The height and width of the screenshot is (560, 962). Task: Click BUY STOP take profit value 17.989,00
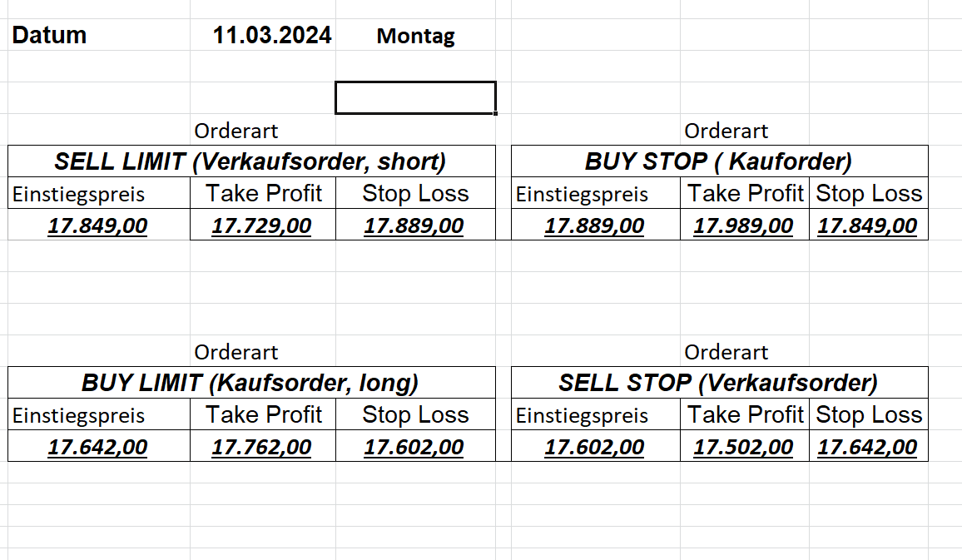(x=743, y=225)
